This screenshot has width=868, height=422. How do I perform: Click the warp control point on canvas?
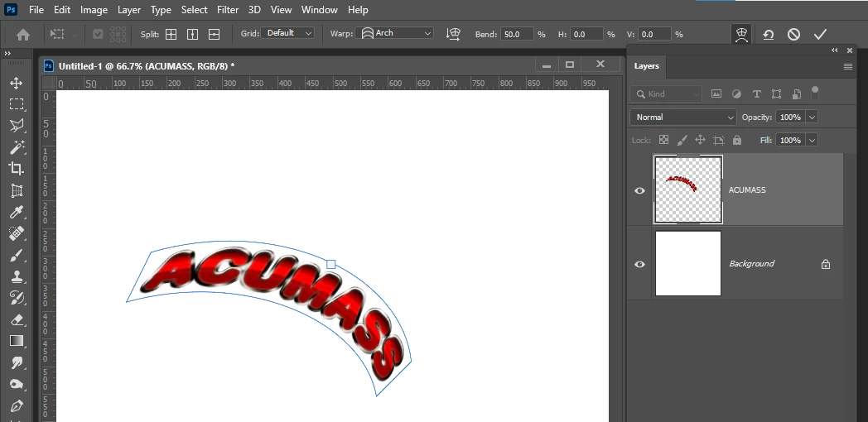[331, 265]
